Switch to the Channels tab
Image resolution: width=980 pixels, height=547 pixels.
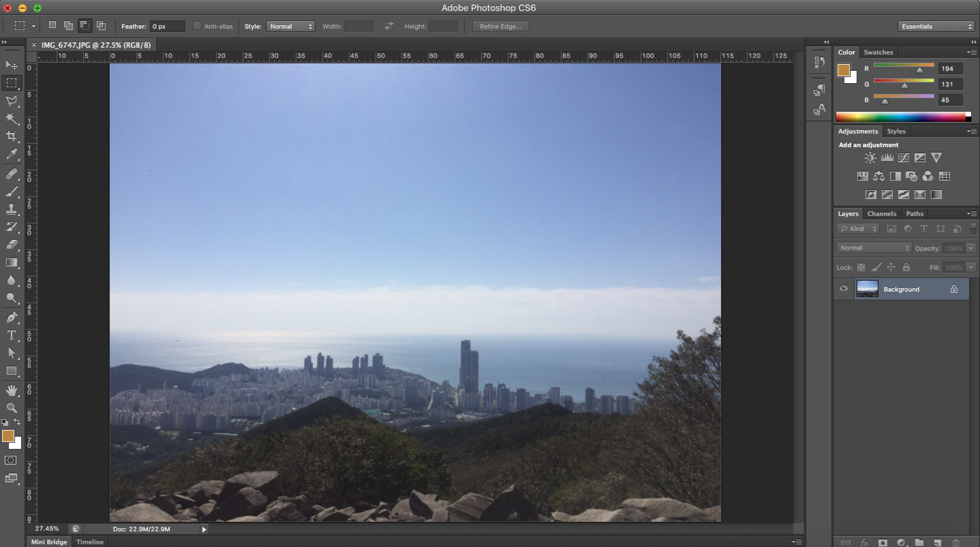click(882, 214)
